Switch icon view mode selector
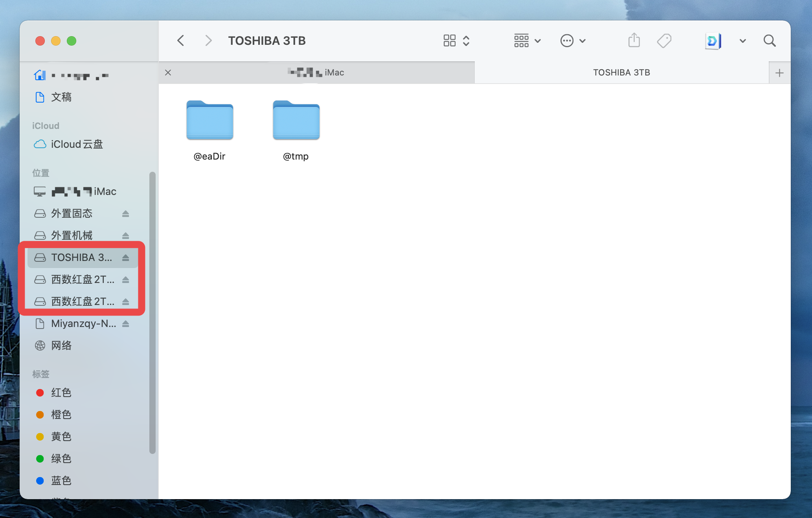 [456, 40]
